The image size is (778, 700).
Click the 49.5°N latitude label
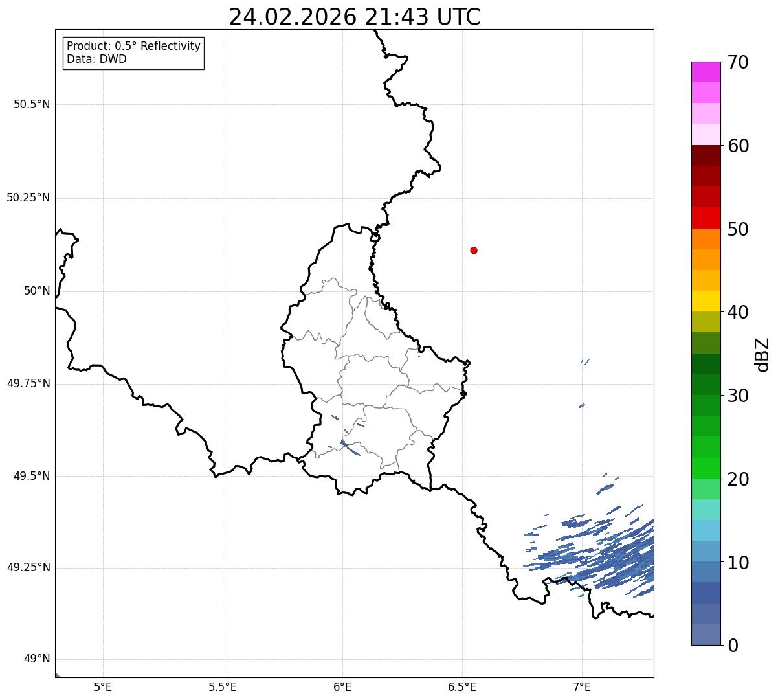pos(32,476)
